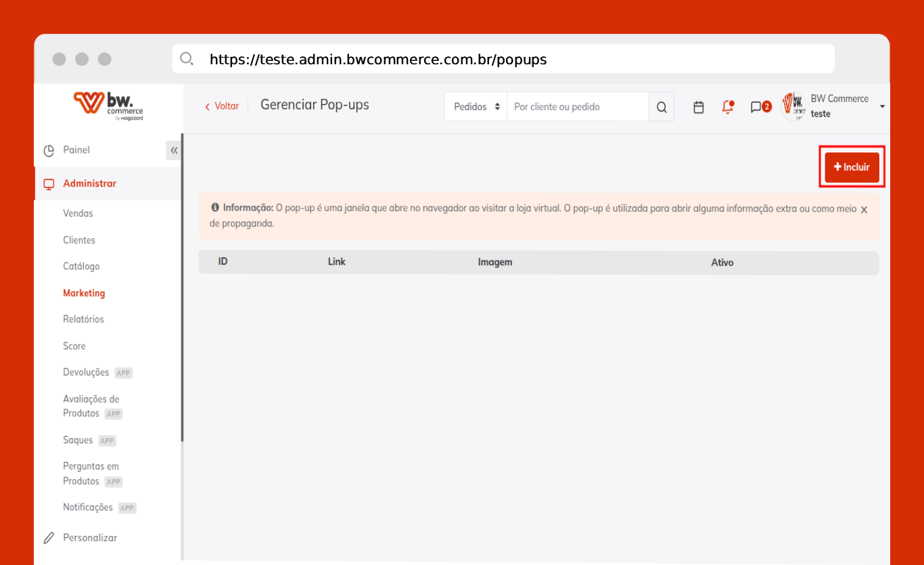
Task: Click the Voltar back link
Action: pyautogui.click(x=222, y=106)
